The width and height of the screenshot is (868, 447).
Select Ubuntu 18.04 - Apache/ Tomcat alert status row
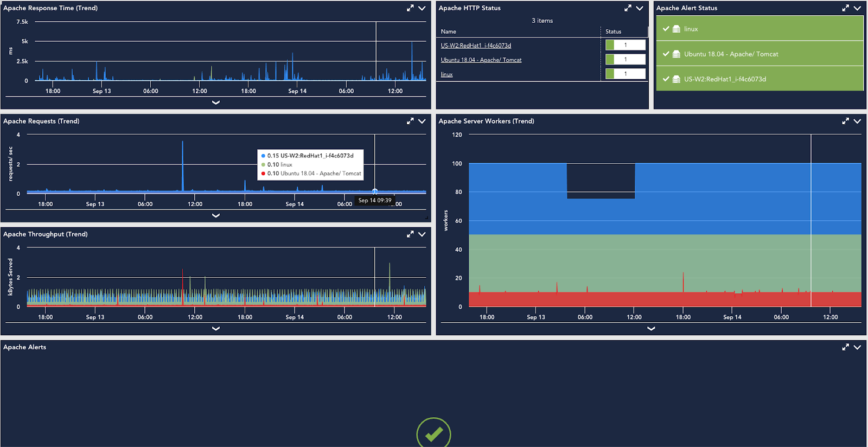(x=759, y=54)
